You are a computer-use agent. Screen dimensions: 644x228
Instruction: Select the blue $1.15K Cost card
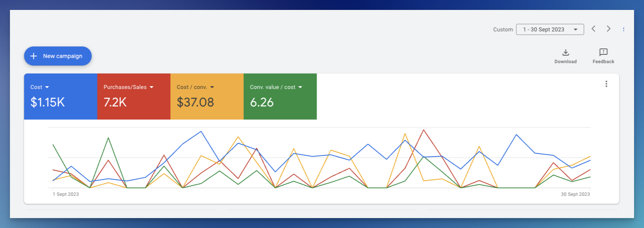coord(60,97)
